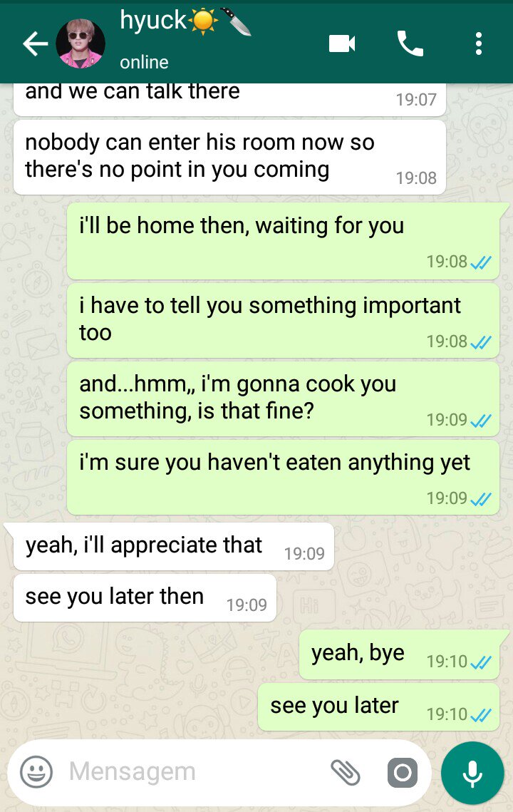
Task: Open the camera from the message bar
Action: tap(403, 773)
